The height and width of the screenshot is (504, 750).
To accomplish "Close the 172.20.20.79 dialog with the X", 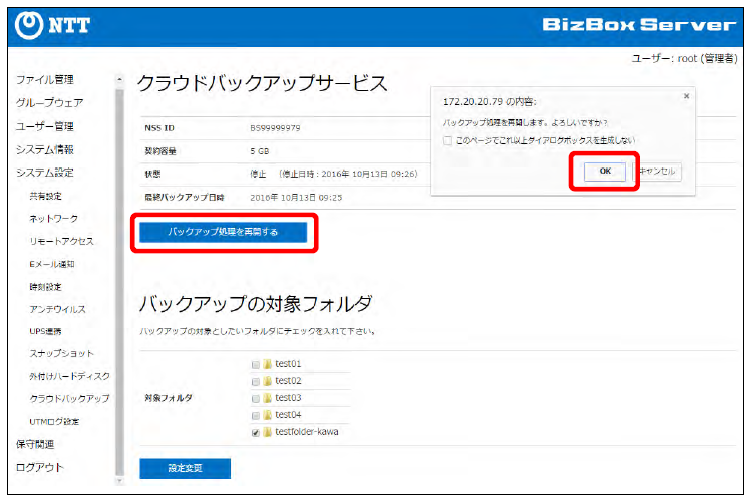I will point(686,96).
